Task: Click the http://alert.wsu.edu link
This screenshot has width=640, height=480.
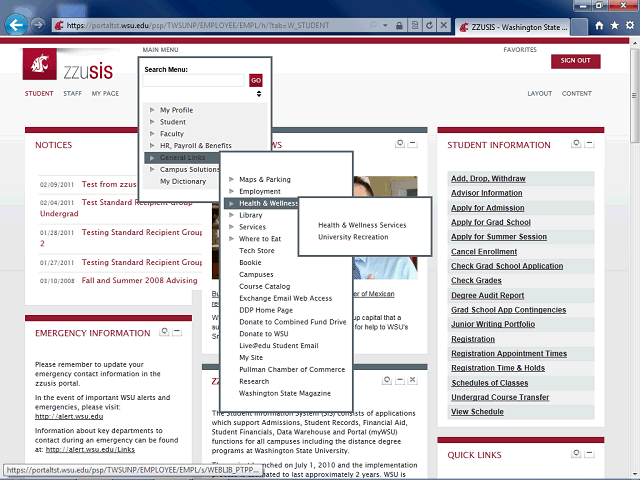Action: pos(69,416)
